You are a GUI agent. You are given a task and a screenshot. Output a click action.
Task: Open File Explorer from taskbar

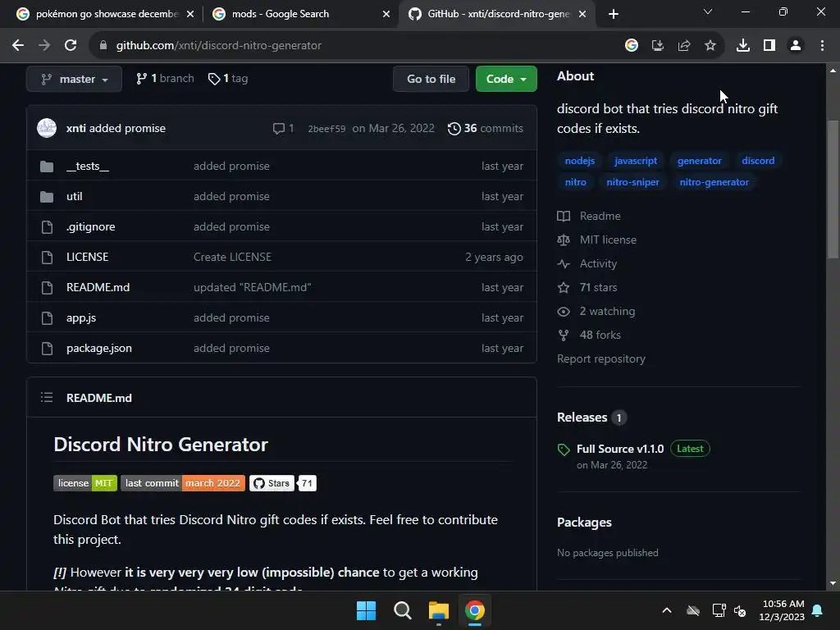coord(438,610)
